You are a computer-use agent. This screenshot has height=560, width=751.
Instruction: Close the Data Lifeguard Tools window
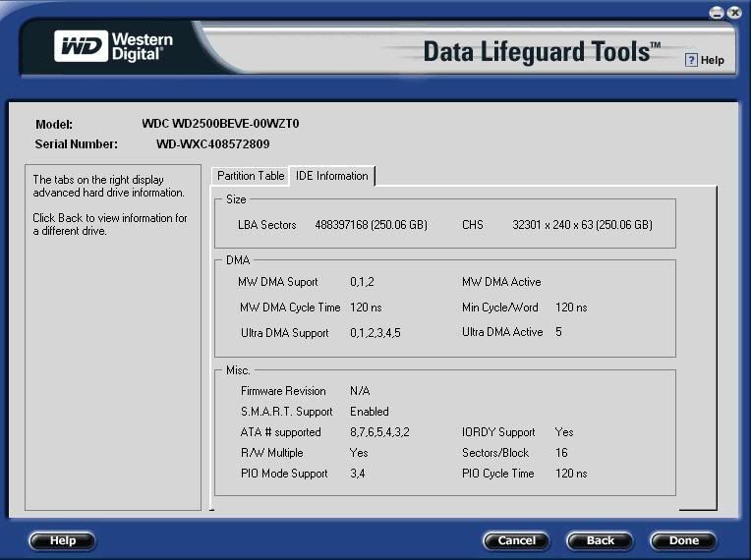point(733,13)
